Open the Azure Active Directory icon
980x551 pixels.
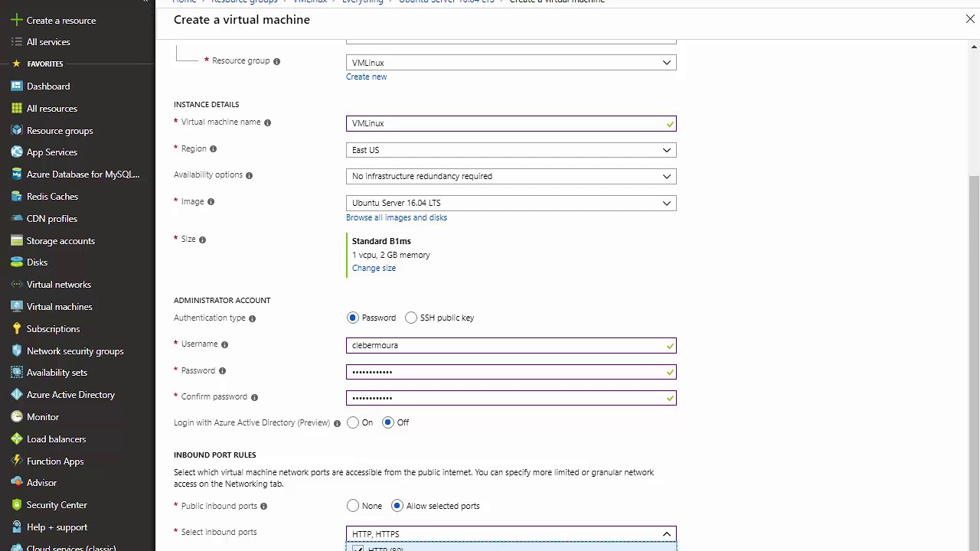tap(17, 395)
